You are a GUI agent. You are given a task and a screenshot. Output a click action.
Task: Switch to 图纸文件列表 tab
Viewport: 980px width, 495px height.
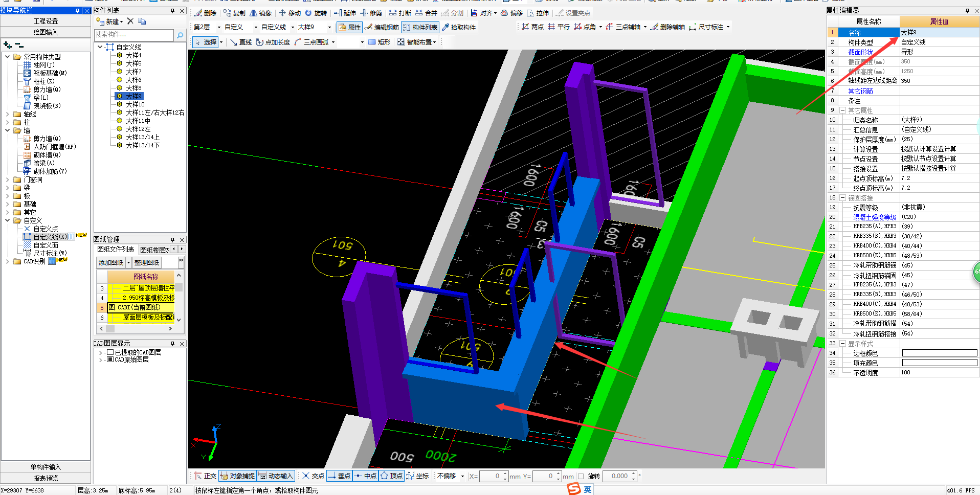click(x=116, y=250)
